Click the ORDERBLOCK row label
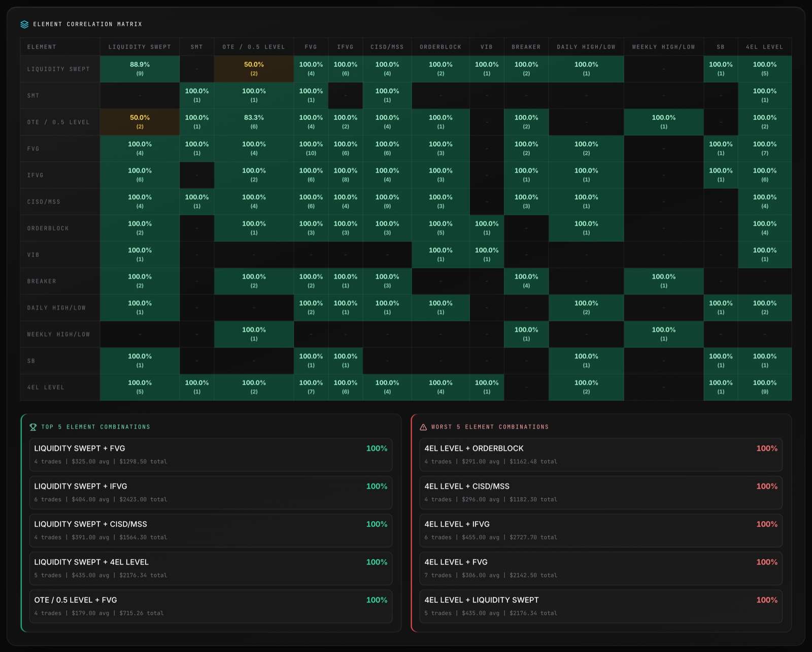Screen dimensions: 812x652 point(60,228)
